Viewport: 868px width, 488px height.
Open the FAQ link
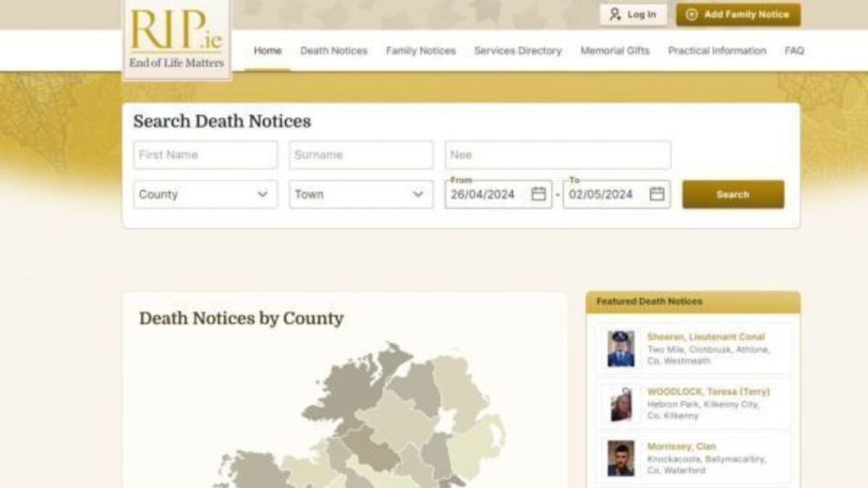pyautogui.click(x=794, y=51)
